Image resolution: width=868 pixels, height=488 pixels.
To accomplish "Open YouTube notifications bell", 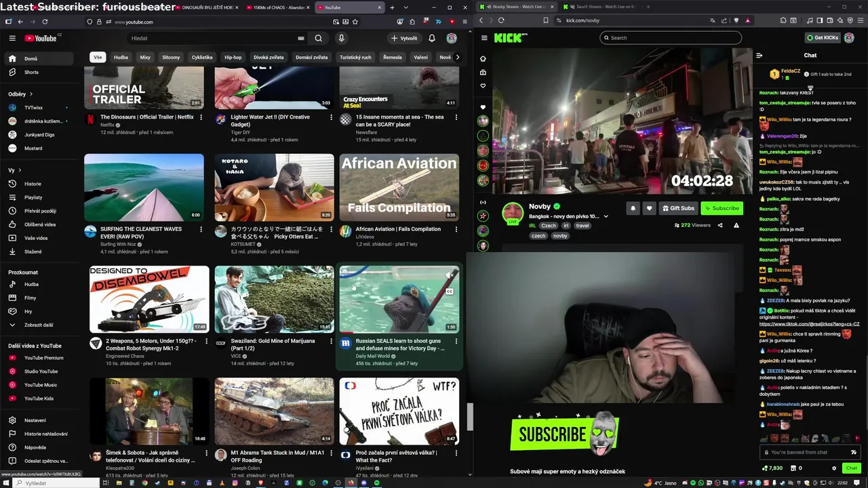I will point(431,38).
